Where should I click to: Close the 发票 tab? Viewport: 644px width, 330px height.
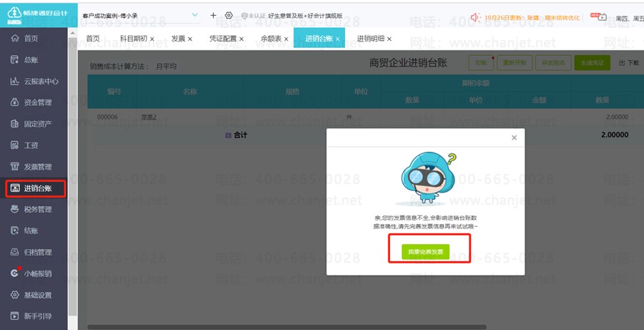click(190, 39)
